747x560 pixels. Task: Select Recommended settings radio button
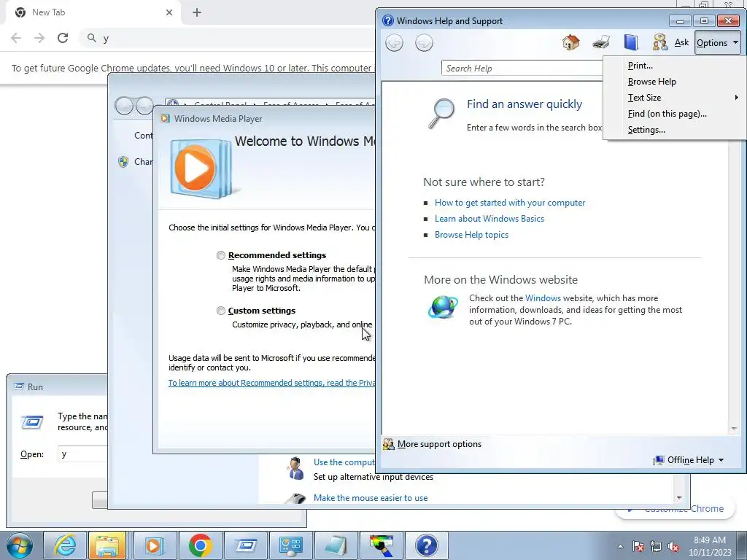click(x=220, y=255)
